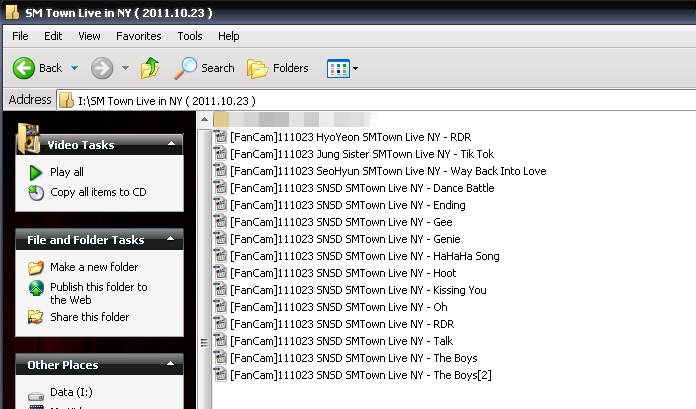The image size is (696, 409).
Task: Collapse the Other Places panel
Action: [x=170, y=364]
